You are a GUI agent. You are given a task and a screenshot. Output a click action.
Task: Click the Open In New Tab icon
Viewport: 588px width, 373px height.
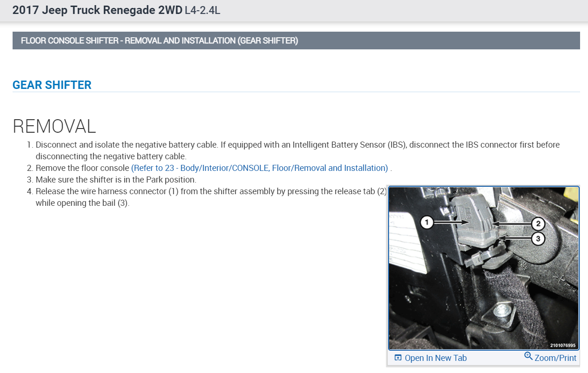398,358
